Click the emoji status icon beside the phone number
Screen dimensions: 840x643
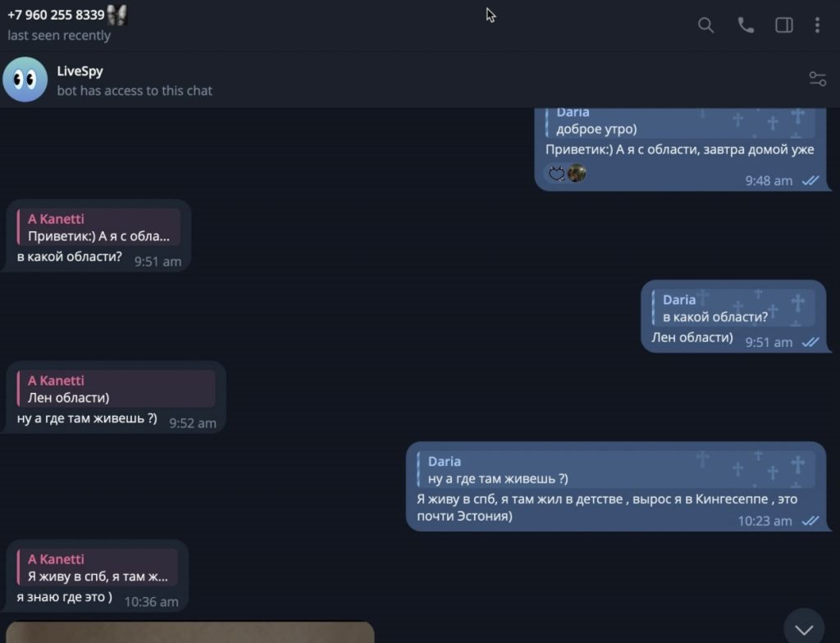pyautogui.click(x=116, y=15)
